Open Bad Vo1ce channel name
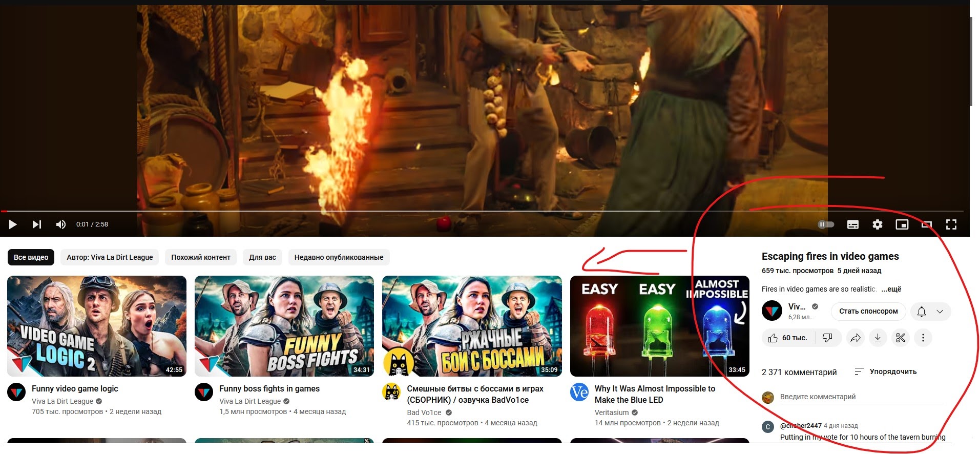Screen dimensions: 980x454 click(x=424, y=412)
